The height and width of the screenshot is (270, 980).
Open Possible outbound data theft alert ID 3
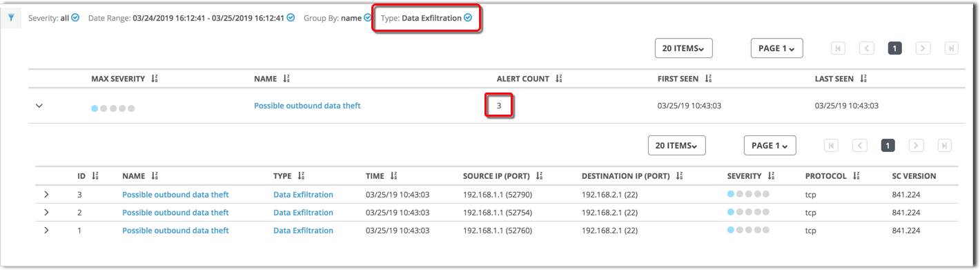(x=175, y=195)
